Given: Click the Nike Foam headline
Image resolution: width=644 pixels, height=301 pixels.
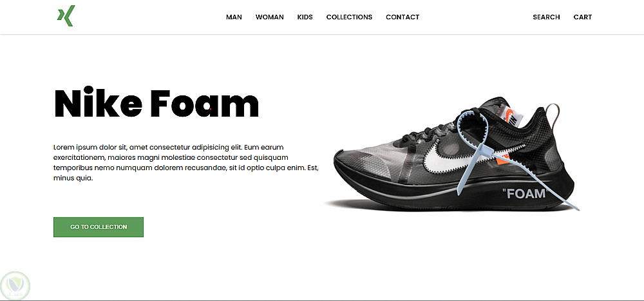Looking at the screenshot, I should pos(156,103).
